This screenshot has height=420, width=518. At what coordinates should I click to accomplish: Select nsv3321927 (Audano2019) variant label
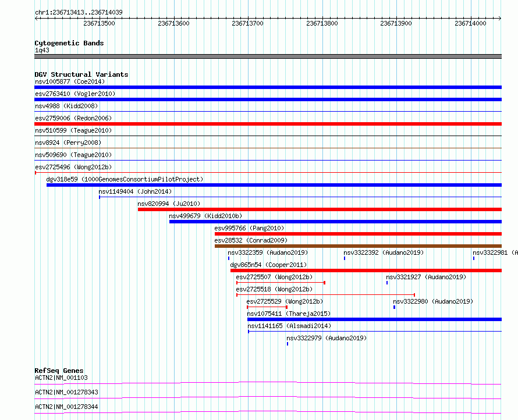(x=426, y=277)
